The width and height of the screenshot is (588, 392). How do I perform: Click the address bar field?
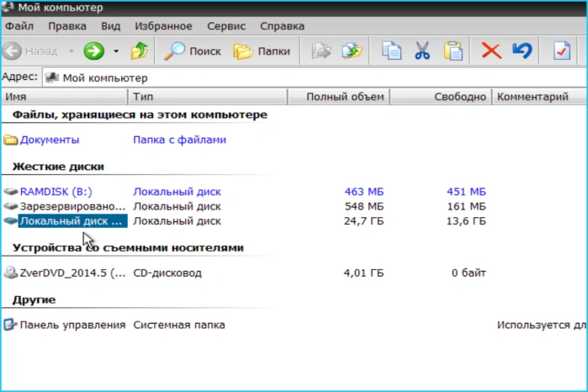315,78
